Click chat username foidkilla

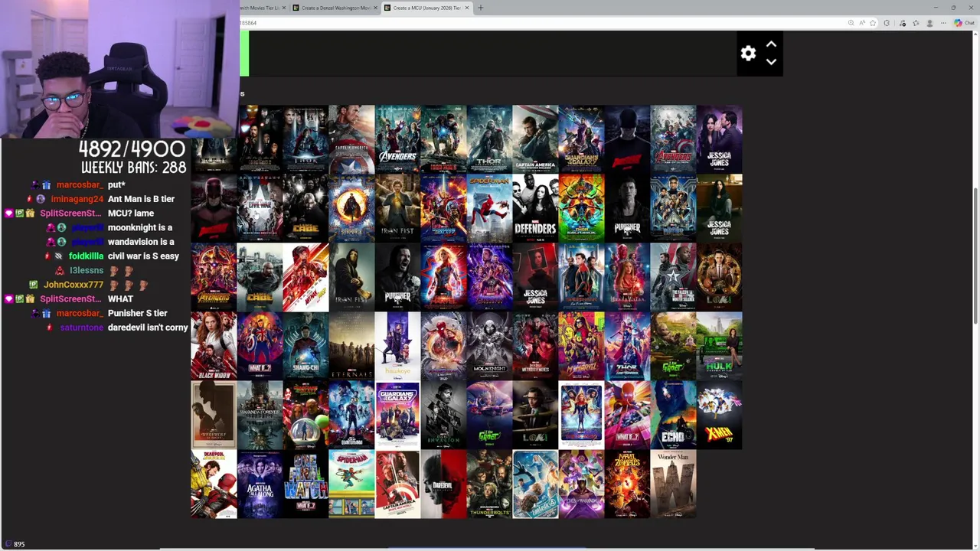click(x=86, y=256)
